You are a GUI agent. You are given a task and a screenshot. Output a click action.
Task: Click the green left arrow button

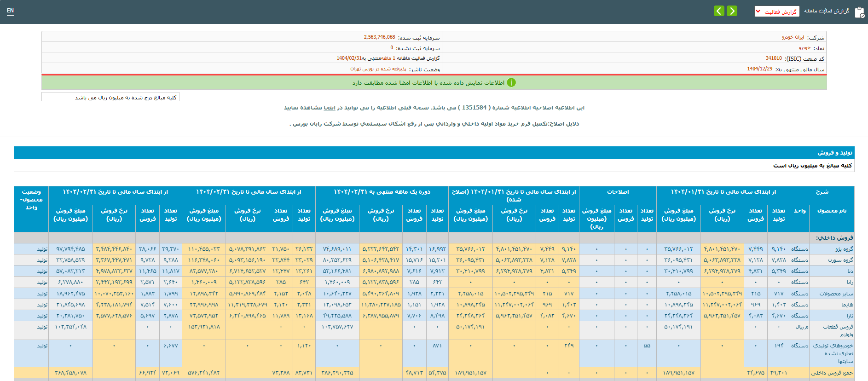coord(719,11)
